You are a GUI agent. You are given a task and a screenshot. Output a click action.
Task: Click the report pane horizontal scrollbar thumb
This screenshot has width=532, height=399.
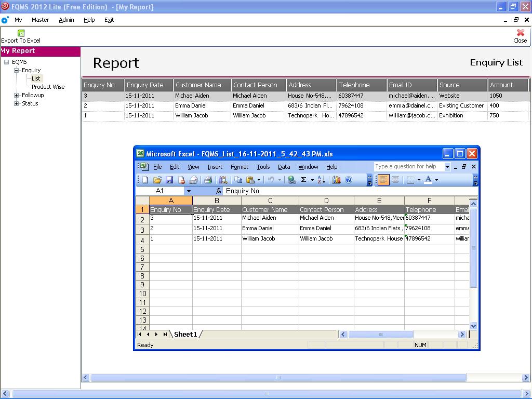[278, 377]
